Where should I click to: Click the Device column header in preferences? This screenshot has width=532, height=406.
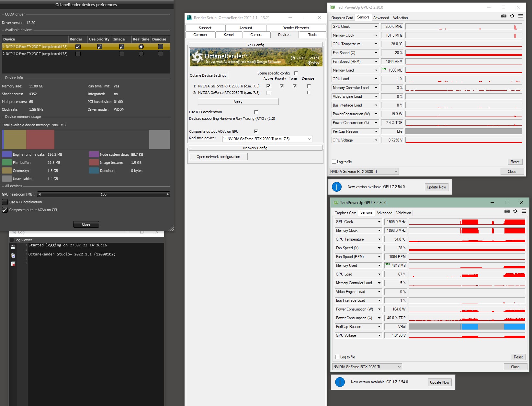click(x=35, y=39)
